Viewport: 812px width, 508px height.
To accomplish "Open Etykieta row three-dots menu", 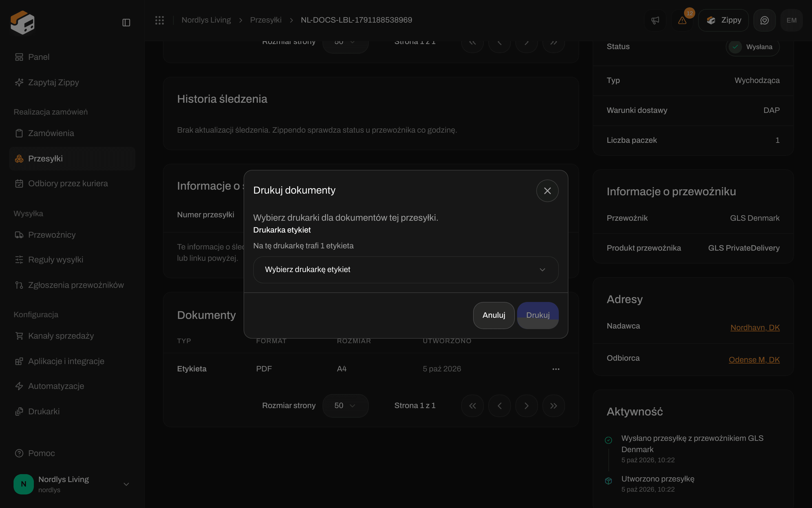I will click(556, 369).
